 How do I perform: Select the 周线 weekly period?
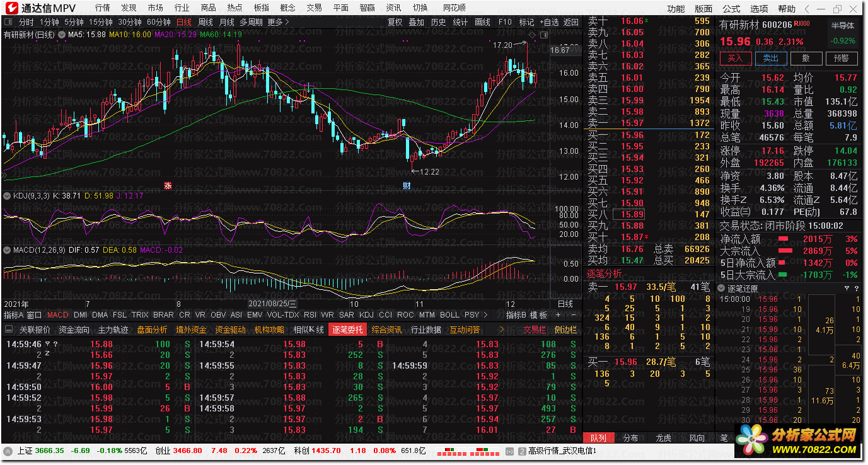(x=205, y=22)
